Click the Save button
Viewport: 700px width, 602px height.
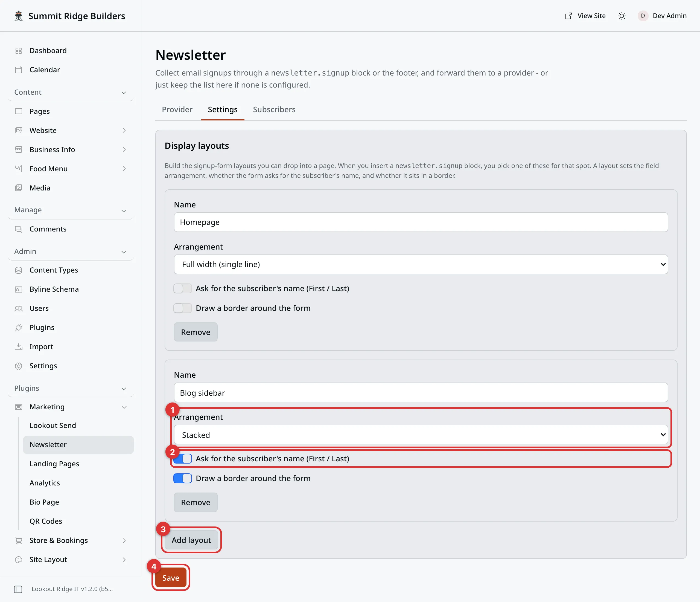coord(171,578)
